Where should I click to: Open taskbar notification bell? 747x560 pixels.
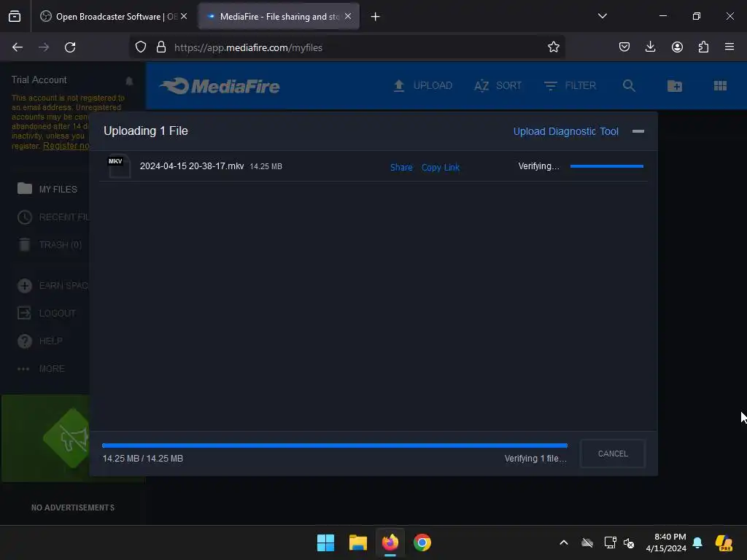697,542
